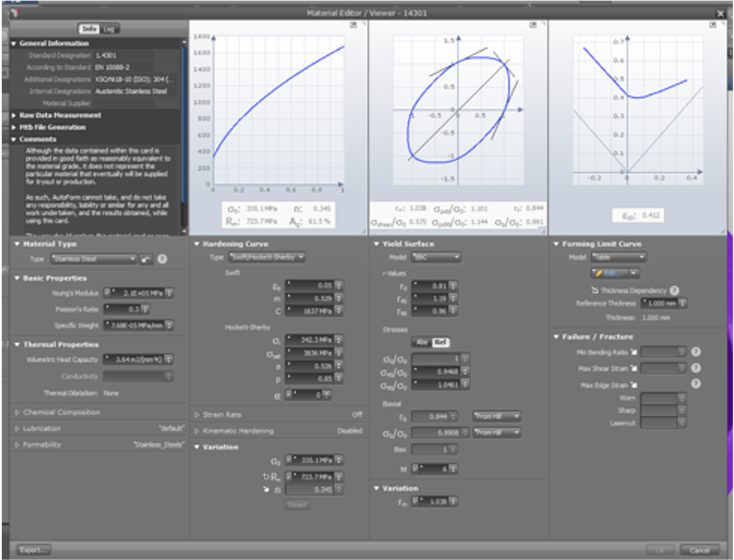
Task: Expand the Formability section
Action: 17,445
